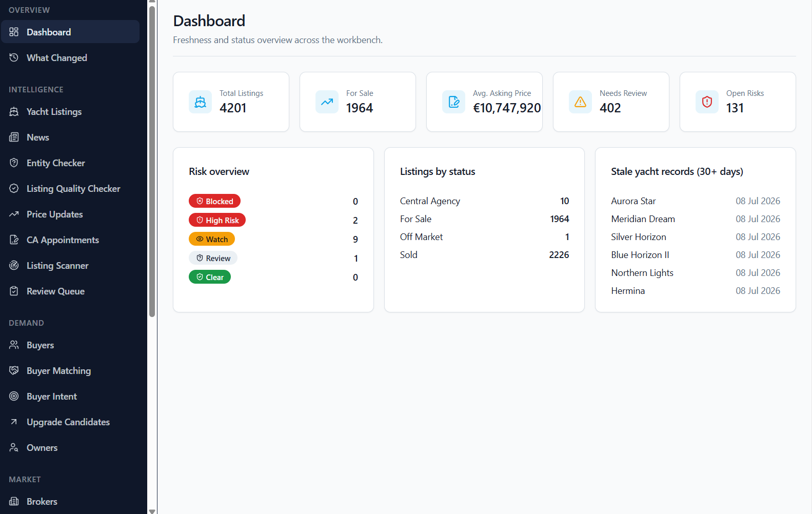Image resolution: width=812 pixels, height=514 pixels.
Task: Click the Brokers building icon
Action: (x=14, y=501)
